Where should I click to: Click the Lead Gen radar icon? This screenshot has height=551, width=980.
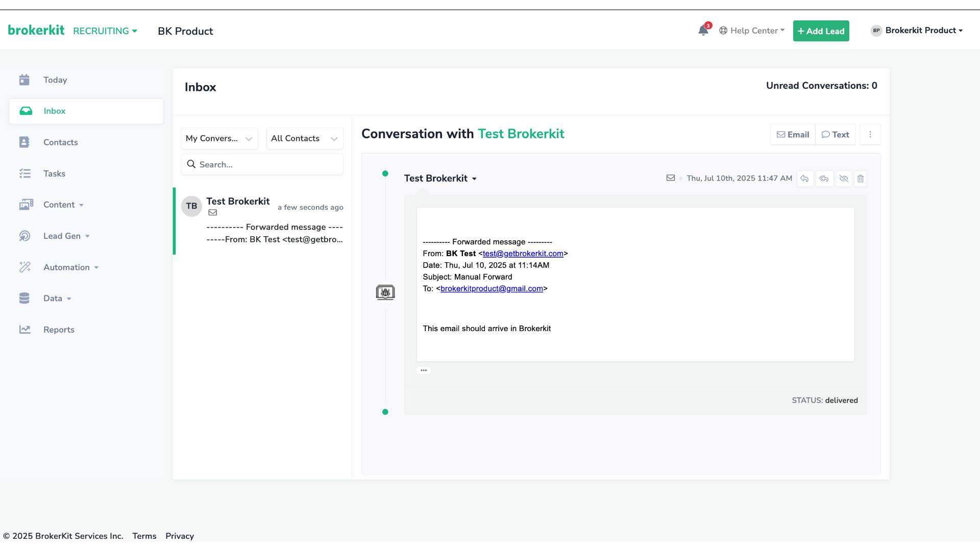pos(24,236)
